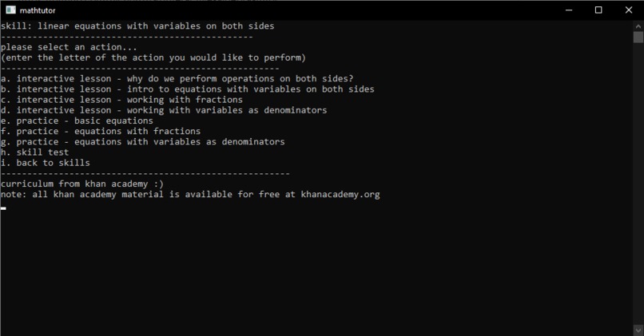Click option a: why perform operations on both sides

[x=177, y=78]
